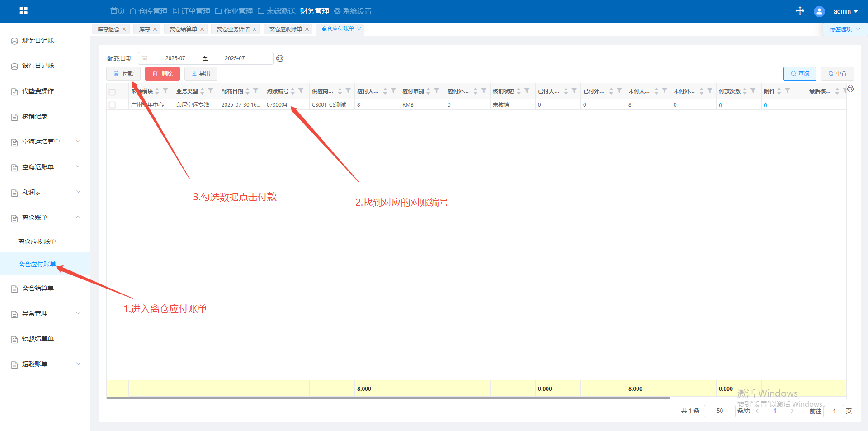The width and height of the screenshot is (868, 431).
Task: Check the select-all header checkbox
Action: [112, 92]
